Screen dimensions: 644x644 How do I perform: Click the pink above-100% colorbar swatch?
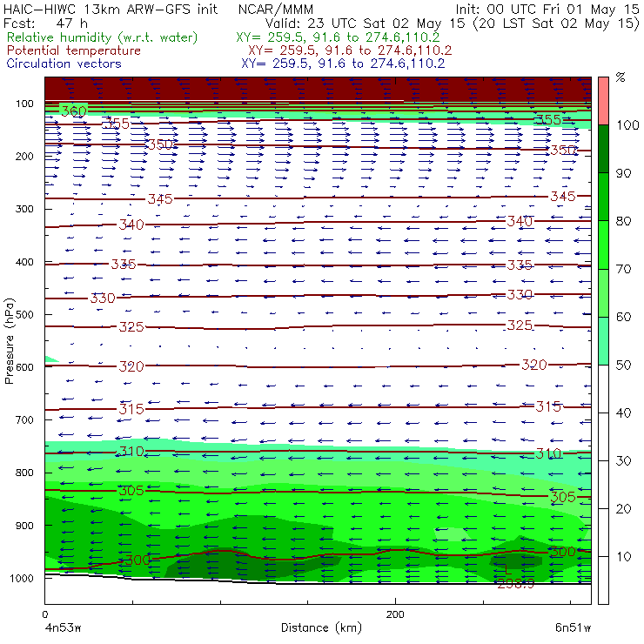pos(603,101)
